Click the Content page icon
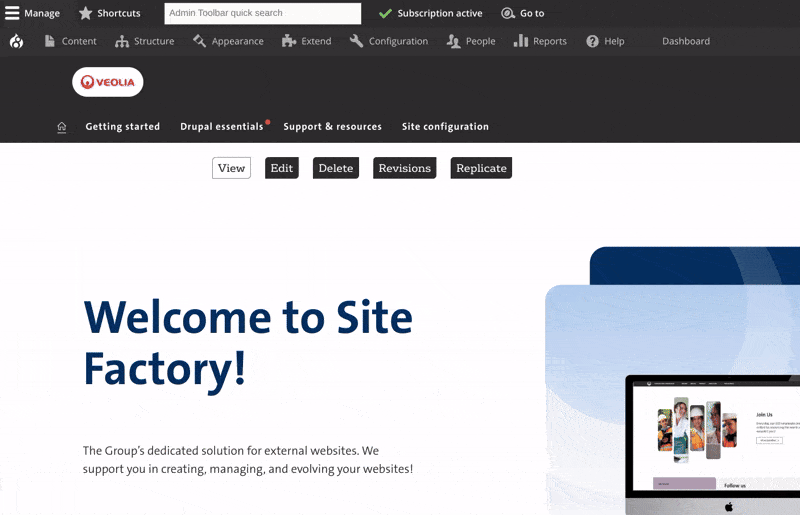Viewport: 800px width, 515px height. tap(49, 41)
